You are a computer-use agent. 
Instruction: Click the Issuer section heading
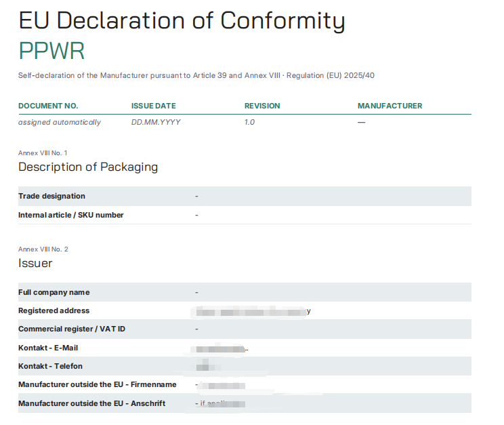[x=35, y=263]
